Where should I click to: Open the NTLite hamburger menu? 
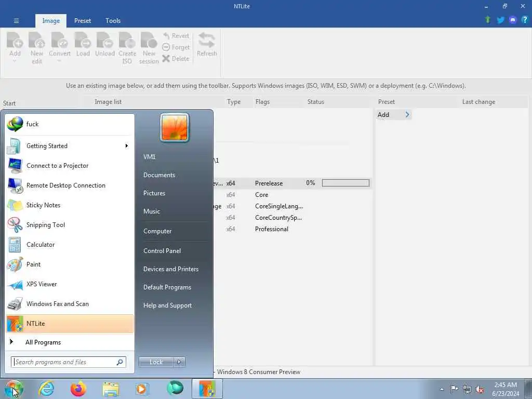pos(16,21)
